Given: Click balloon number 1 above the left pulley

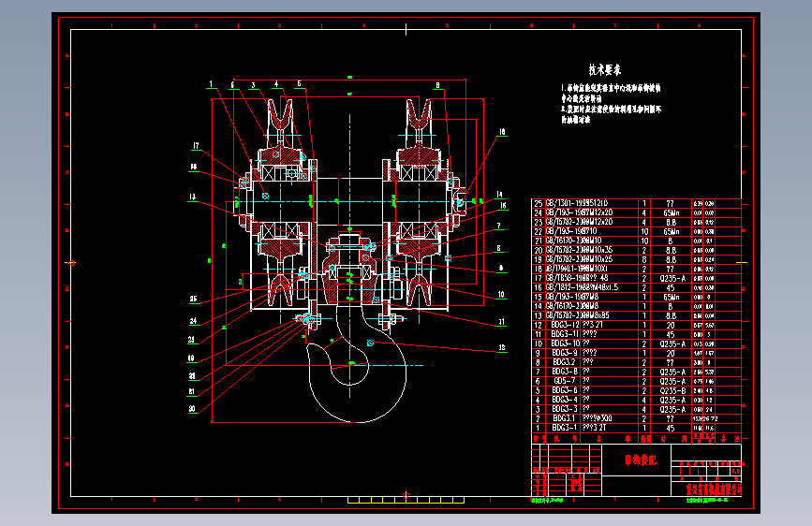Looking at the screenshot, I should (211, 84).
